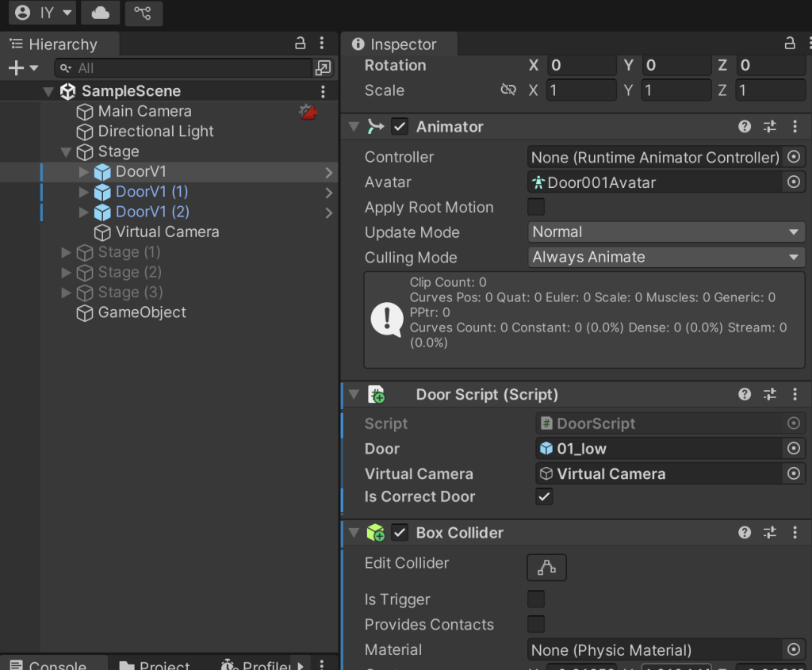Collapse the Animator component

pos(354,126)
